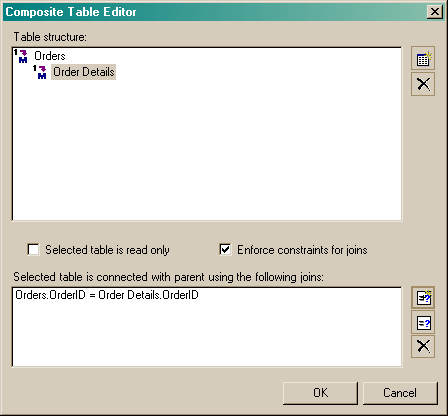This screenshot has width=448, height=416.
Task: Click the 1-M relation icon beside Orders
Action: tap(21, 56)
